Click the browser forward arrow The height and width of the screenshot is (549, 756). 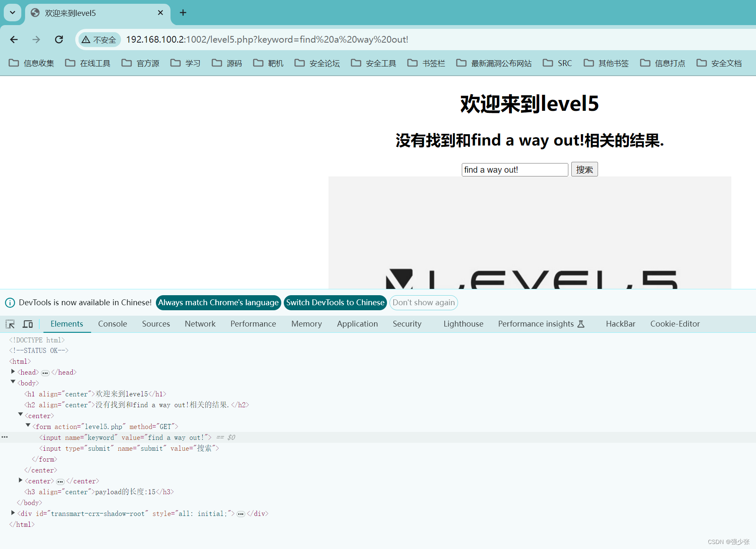[x=36, y=39]
